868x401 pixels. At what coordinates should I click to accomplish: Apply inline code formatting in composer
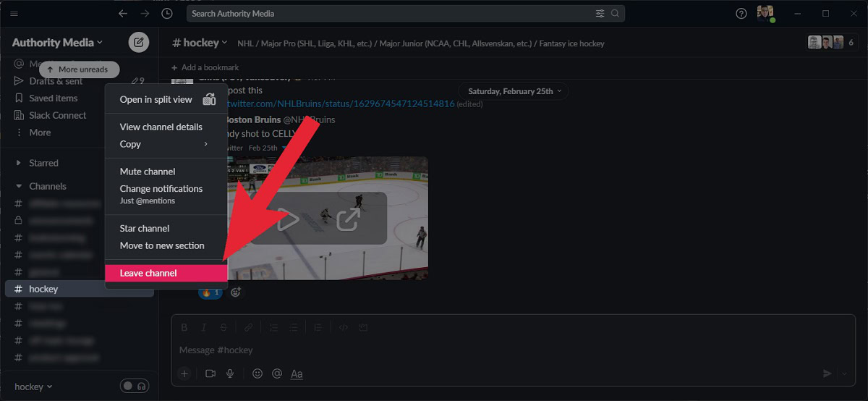click(343, 327)
